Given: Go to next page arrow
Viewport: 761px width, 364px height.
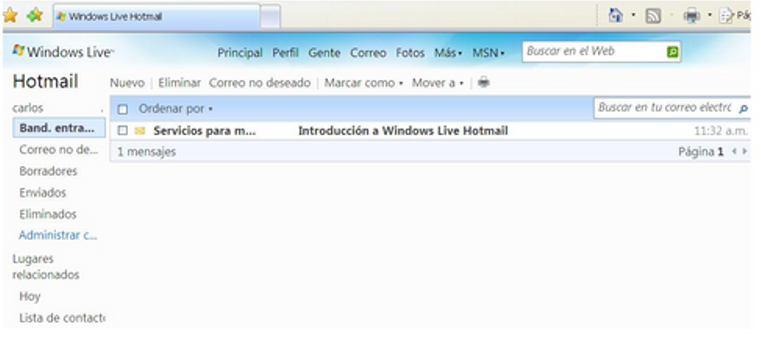Looking at the screenshot, I should 745,151.
